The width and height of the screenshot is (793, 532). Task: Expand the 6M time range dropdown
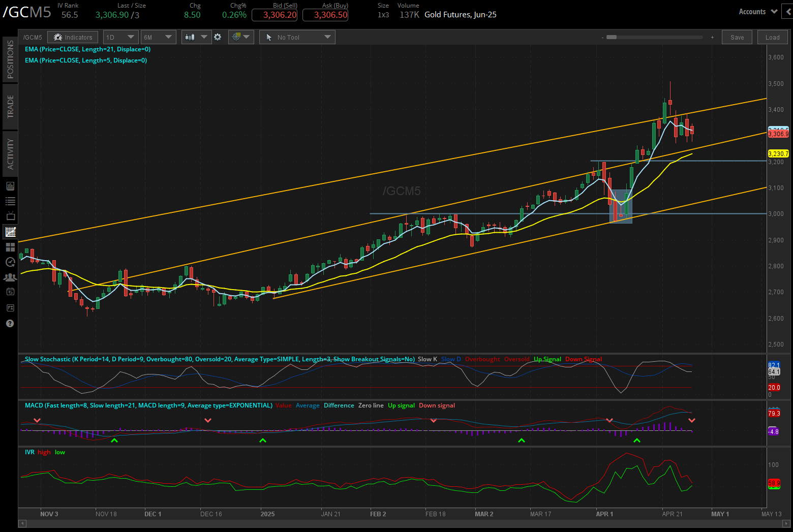coord(159,37)
